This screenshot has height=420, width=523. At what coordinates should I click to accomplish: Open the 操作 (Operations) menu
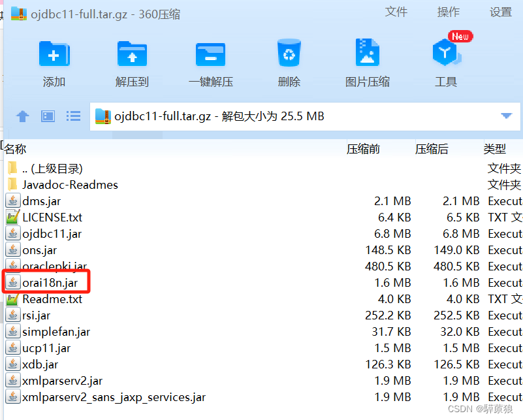tap(449, 12)
